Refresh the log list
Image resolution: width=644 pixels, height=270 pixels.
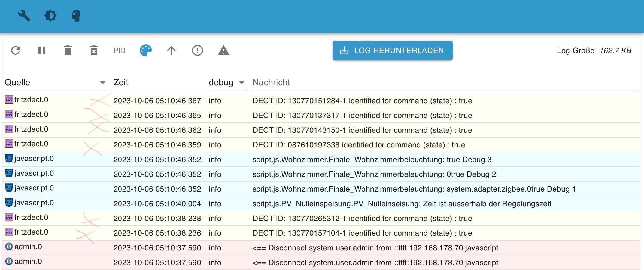(16, 50)
